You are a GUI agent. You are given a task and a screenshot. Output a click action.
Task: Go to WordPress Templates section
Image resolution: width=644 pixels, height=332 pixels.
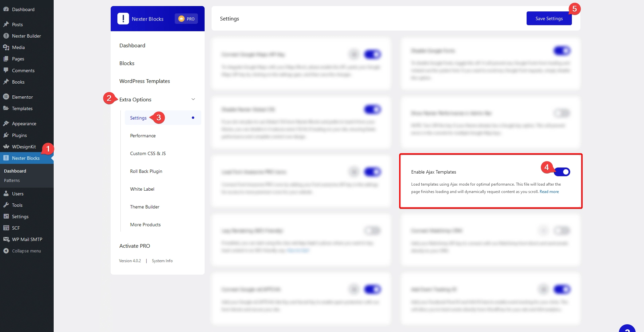coord(145,81)
